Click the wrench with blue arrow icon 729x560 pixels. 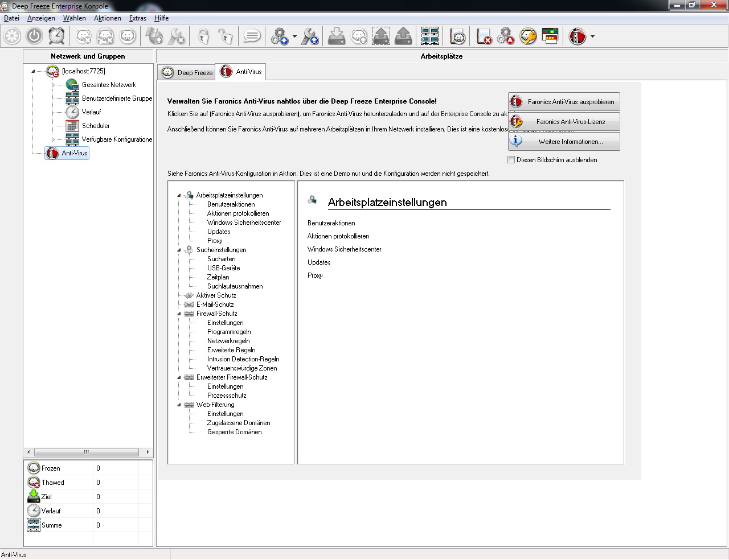click(x=310, y=36)
